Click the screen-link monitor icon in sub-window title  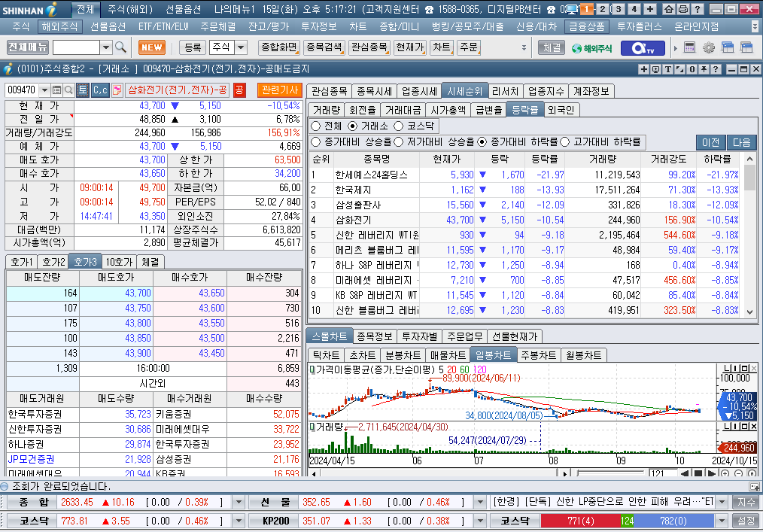tap(656, 69)
